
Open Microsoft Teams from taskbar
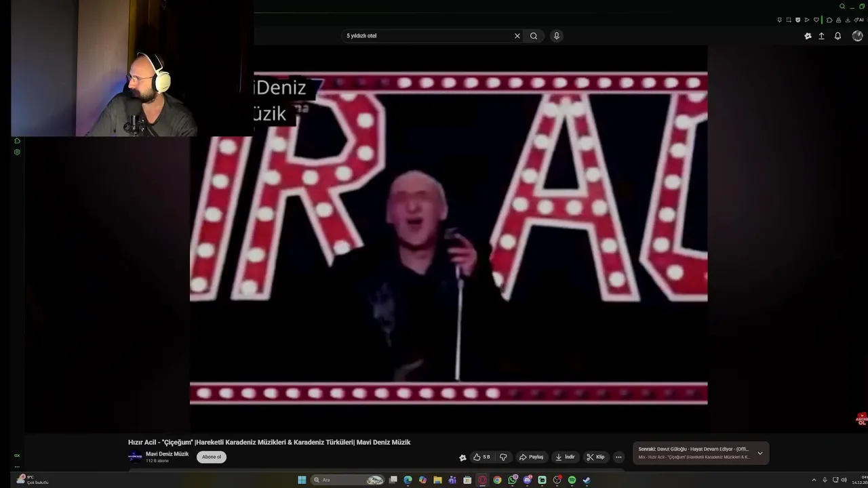point(452,480)
